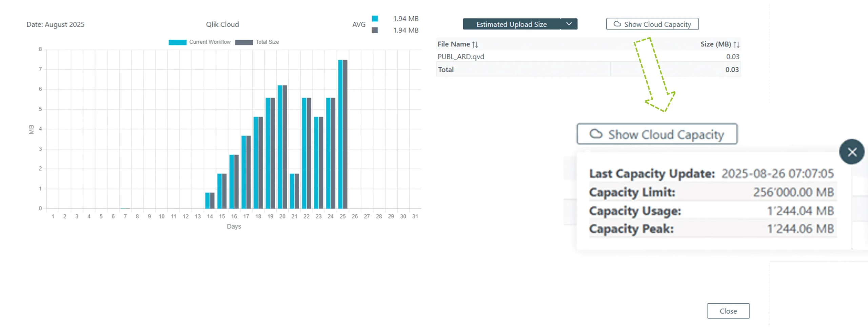Click the Size (MB) column header text
868x327 pixels.
[x=715, y=44]
